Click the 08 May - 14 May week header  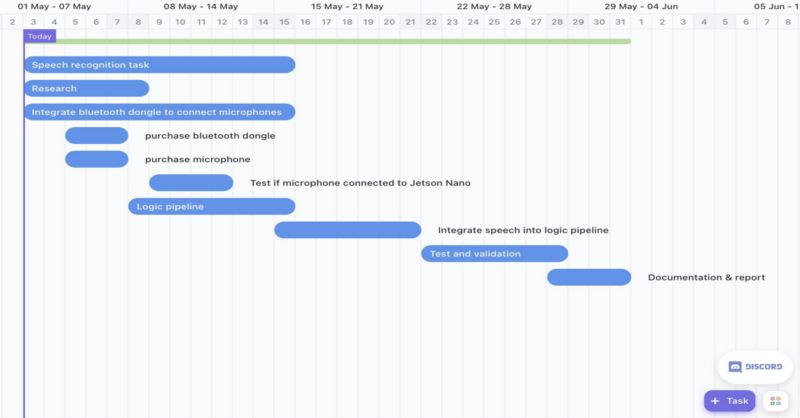[201, 7]
